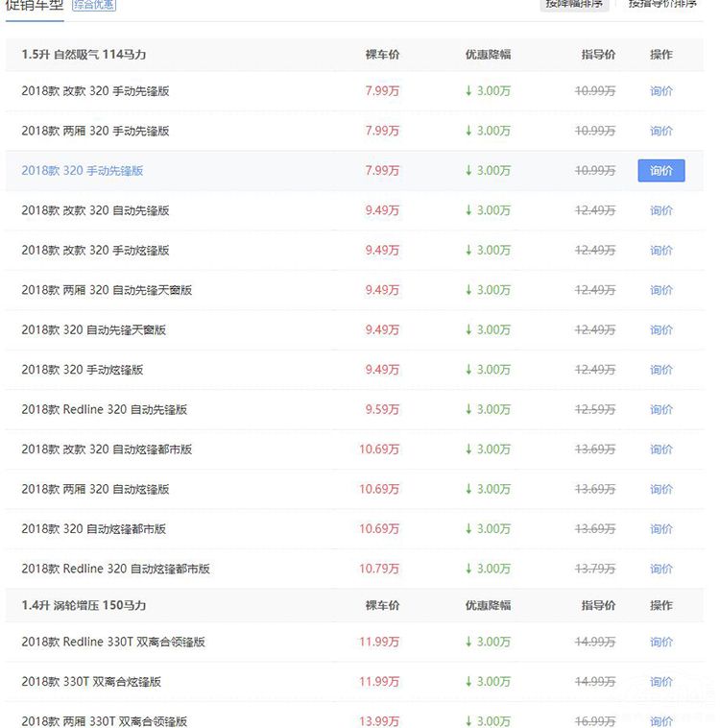This screenshot has width=720, height=728.
Task: Click 指导价 header in 1.5升 section
Action: (598, 55)
